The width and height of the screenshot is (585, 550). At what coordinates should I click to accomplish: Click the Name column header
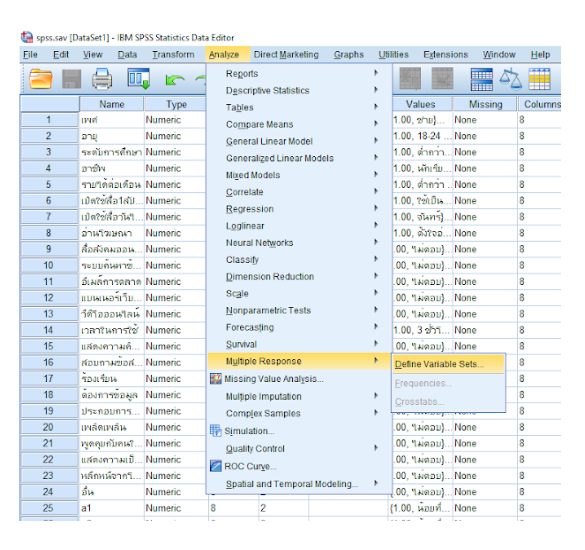[112, 104]
